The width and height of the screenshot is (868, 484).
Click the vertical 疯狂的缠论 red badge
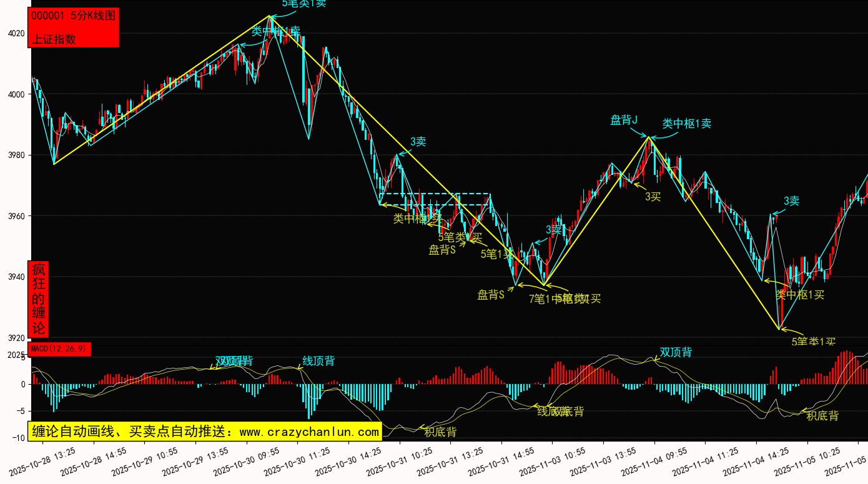click(39, 299)
